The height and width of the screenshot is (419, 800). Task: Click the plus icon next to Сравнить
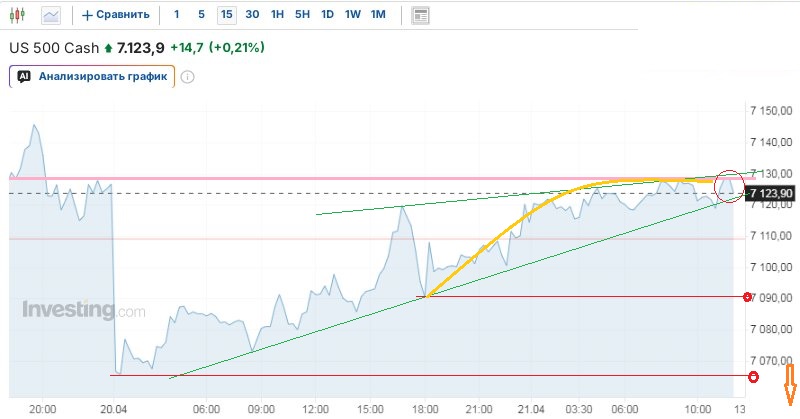87,15
